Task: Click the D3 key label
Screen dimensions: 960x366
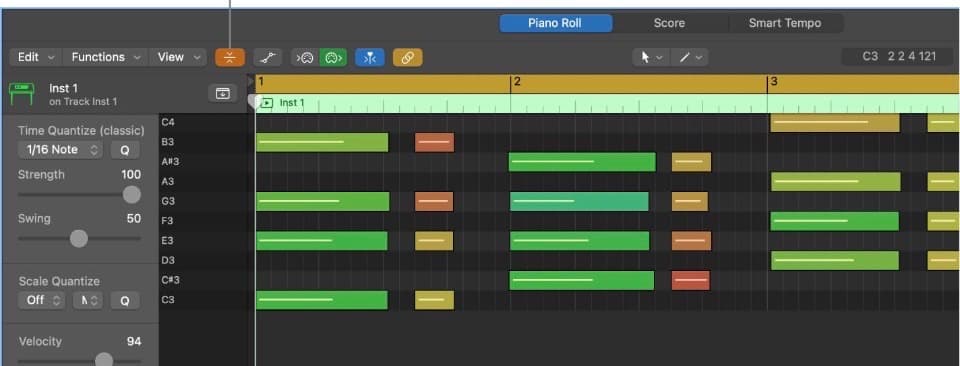Action: pyautogui.click(x=168, y=260)
